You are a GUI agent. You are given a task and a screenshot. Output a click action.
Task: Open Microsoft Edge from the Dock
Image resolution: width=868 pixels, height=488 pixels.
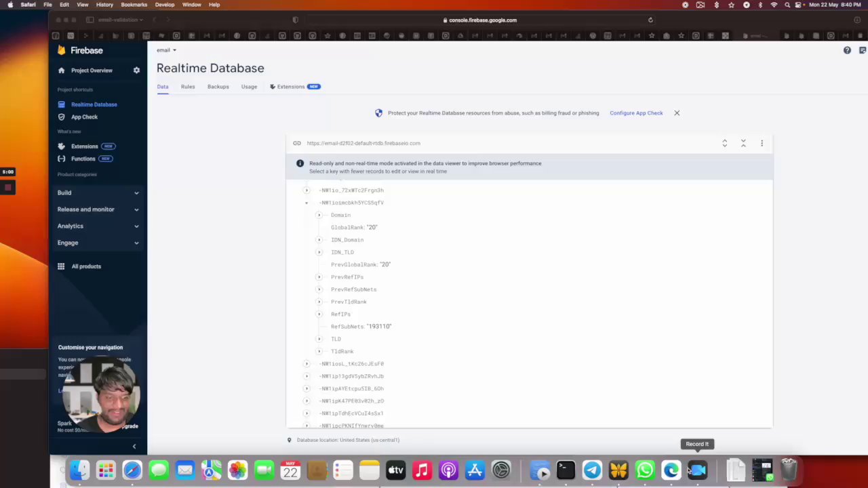point(671,470)
